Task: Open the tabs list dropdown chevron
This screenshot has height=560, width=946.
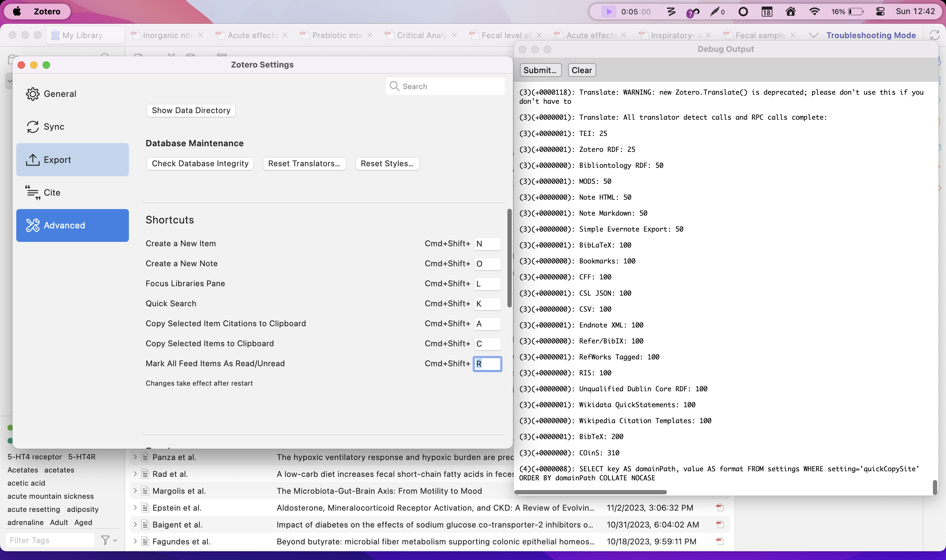Action: (813, 35)
